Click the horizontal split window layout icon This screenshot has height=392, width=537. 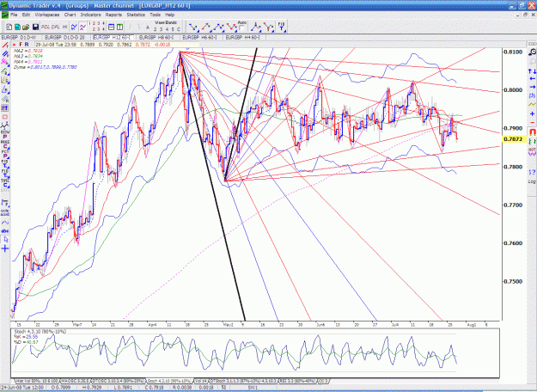click(x=112, y=27)
